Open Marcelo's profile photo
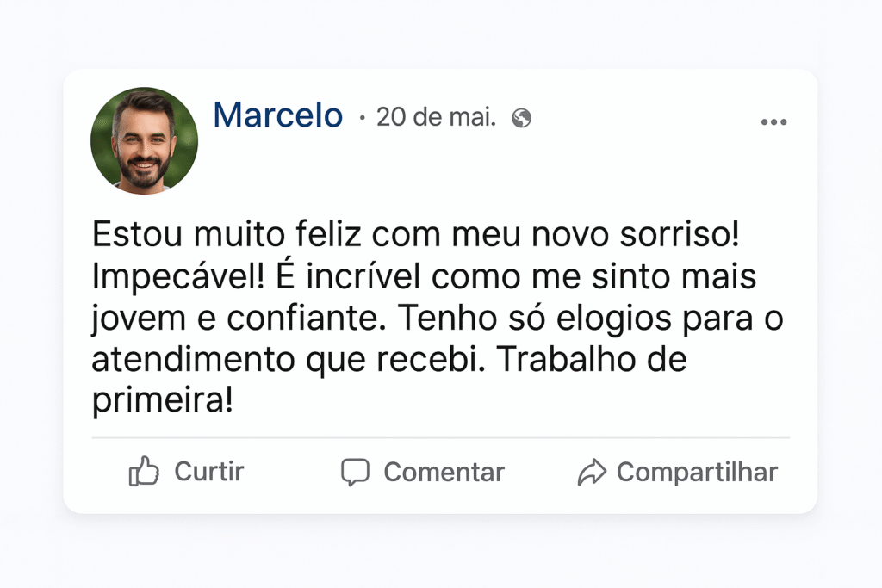Screen dimensions: 882x588 pos(144,140)
